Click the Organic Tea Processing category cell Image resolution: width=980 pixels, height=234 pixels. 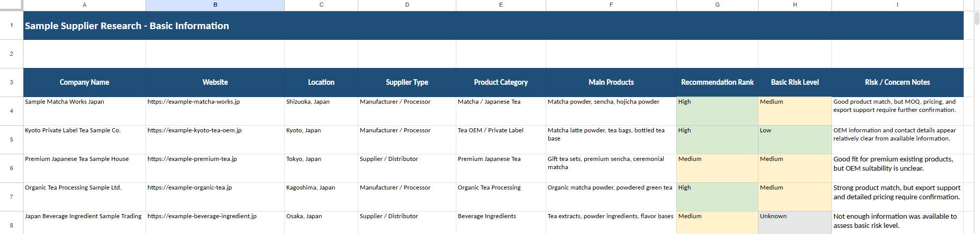pos(501,197)
